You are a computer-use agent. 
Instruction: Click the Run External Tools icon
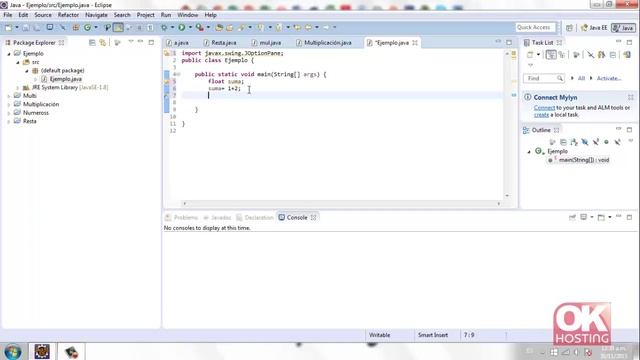point(200,27)
